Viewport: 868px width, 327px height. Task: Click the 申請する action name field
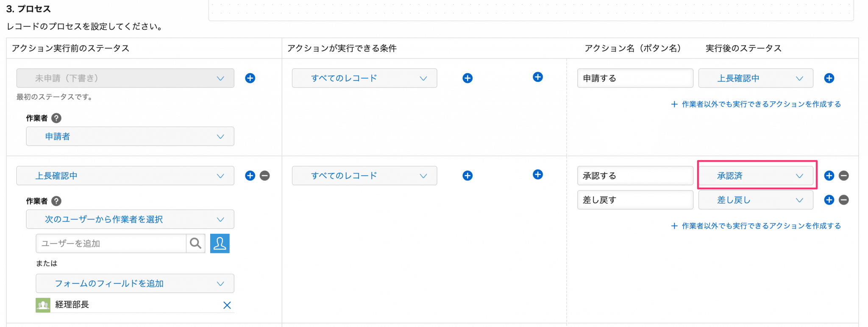tap(635, 78)
